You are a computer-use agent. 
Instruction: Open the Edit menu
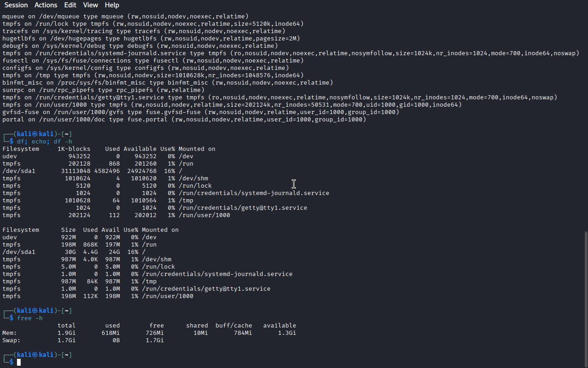(70, 5)
